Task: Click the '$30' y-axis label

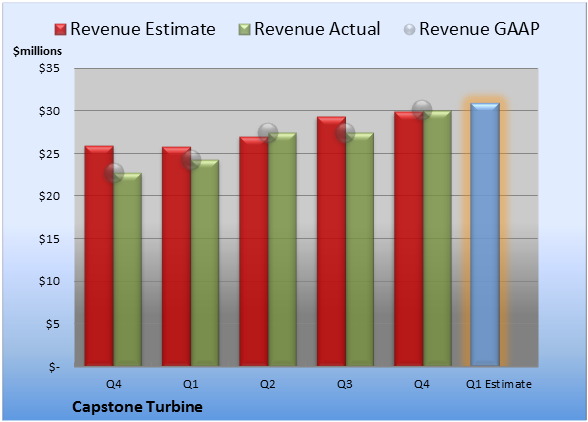Action: (x=50, y=111)
